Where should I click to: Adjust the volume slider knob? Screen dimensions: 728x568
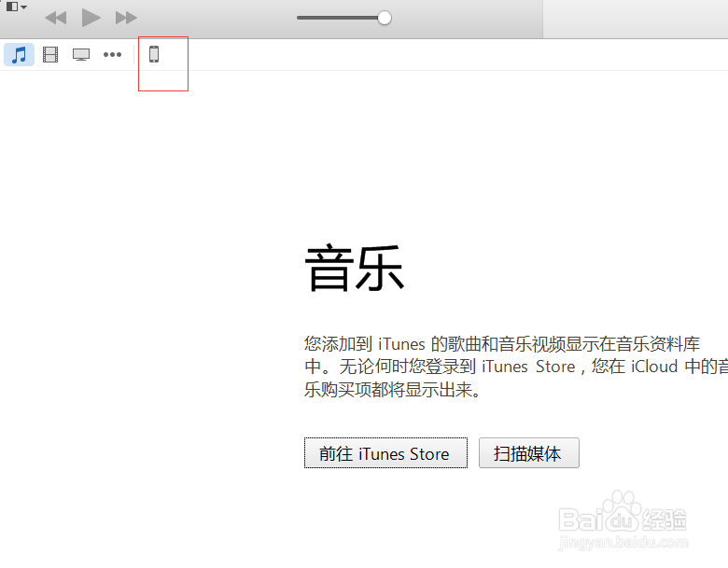[385, 18]
